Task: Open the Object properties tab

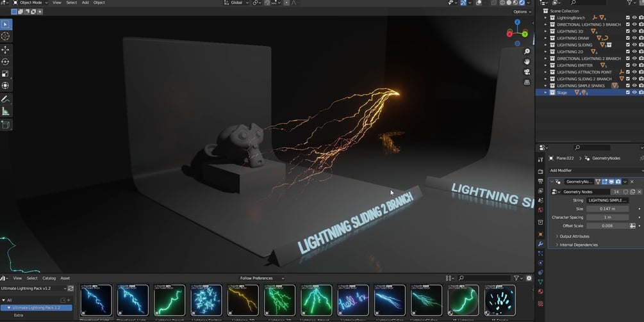Action: click(540, 235)
